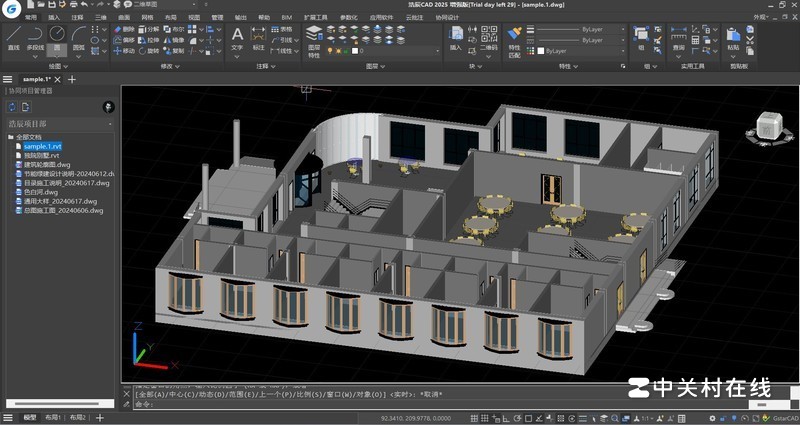Activate the Circle (圆) tool
The width and height of the screenshot is (800, 425).
pos(57,36)
